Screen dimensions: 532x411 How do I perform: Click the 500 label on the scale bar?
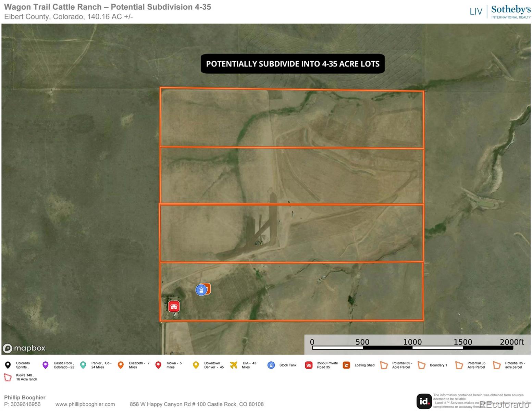tap(362, 342)
